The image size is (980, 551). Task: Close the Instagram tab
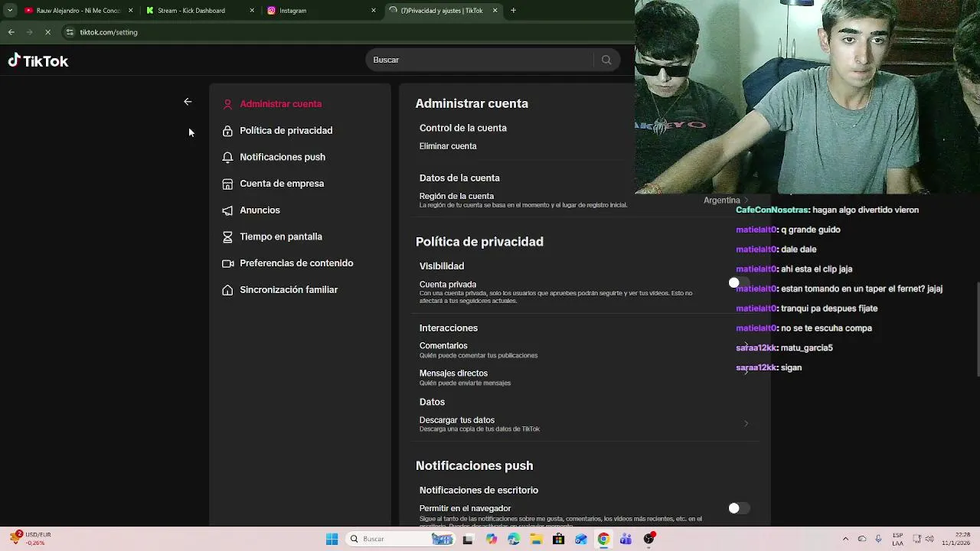(374, 11)
